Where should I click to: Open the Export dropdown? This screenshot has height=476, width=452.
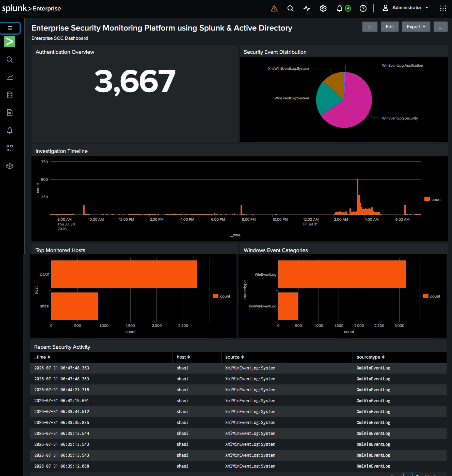click(x=416, y=27)
